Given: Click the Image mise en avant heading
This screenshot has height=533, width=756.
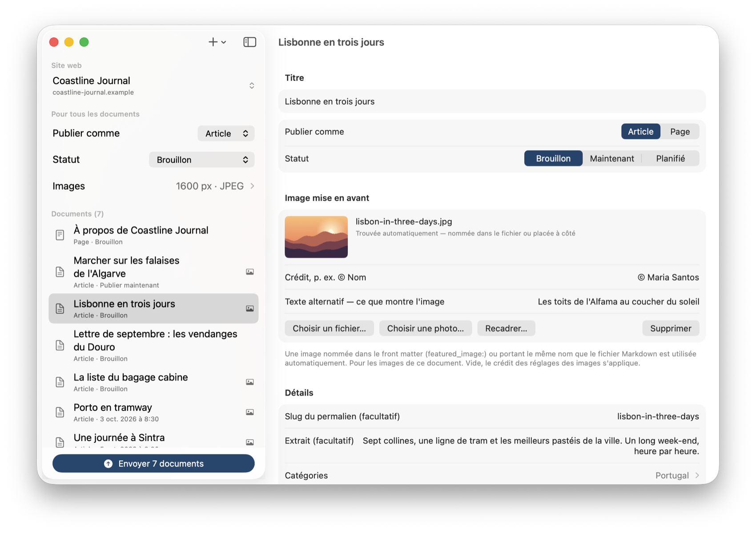Looking at the screenshot, I should [327, 198].
